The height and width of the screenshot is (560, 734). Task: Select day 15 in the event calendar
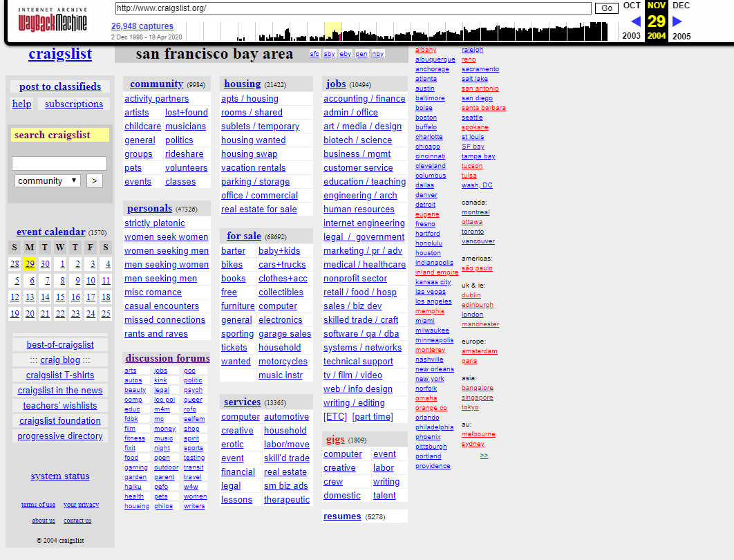pyautogui.click(x=60, y=297)
